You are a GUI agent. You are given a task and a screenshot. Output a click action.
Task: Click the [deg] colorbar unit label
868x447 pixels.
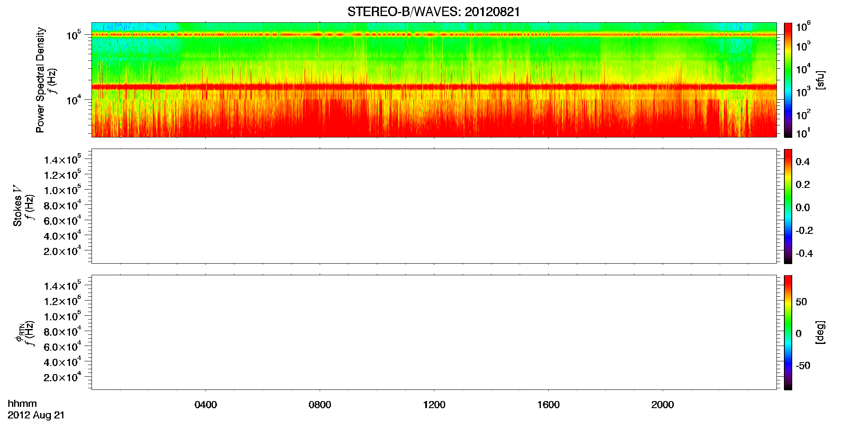coord(820,332)
